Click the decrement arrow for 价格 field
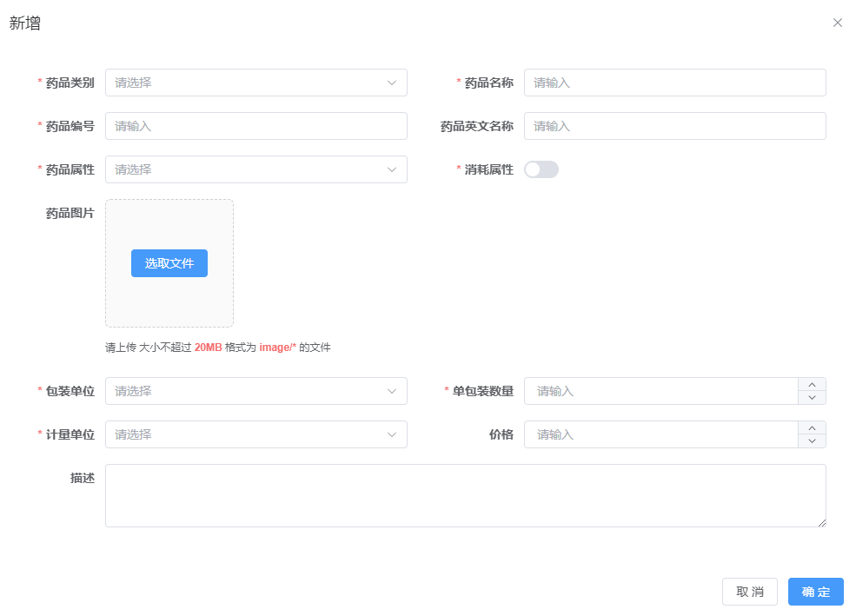Viewport: 856px width, 616px height. [x=812, y=440]
